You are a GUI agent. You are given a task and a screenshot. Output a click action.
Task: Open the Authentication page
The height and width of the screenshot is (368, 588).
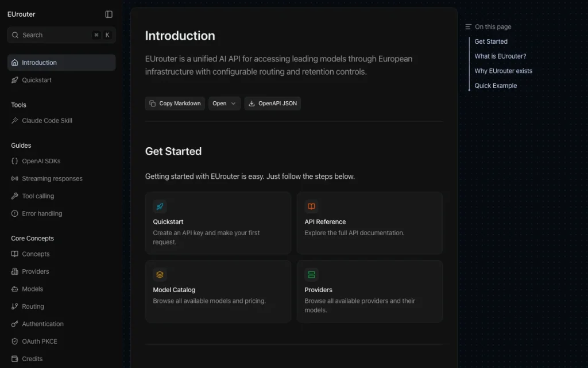pos(61,324)
